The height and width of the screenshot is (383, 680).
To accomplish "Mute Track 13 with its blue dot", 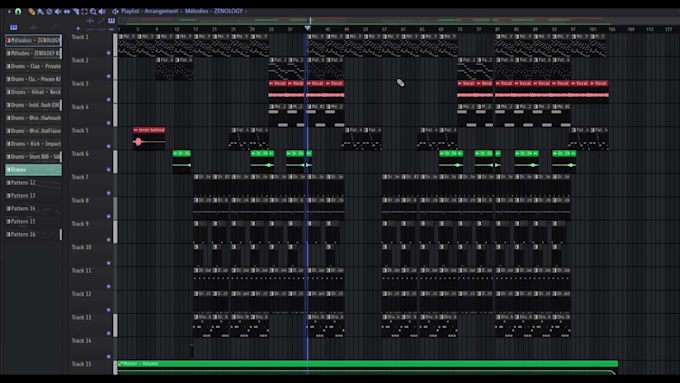I will click(108, 334).
